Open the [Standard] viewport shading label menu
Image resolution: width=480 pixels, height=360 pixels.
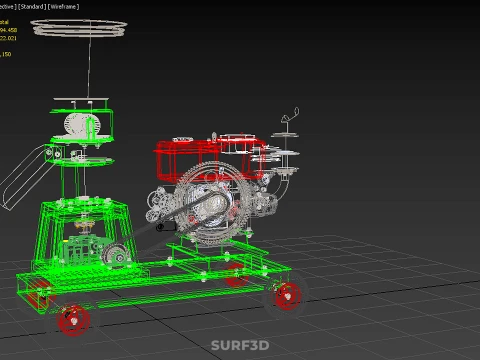tap(32, 7)
